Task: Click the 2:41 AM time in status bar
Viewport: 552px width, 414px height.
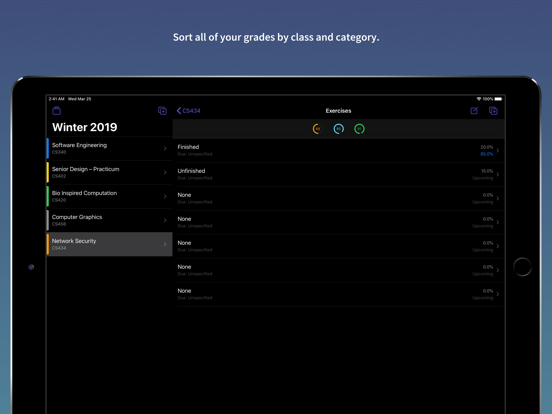Action: click(56, 99)
